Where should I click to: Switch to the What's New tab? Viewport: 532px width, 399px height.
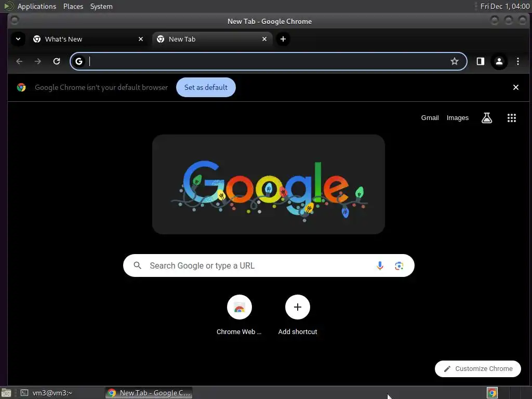[88, 39]
